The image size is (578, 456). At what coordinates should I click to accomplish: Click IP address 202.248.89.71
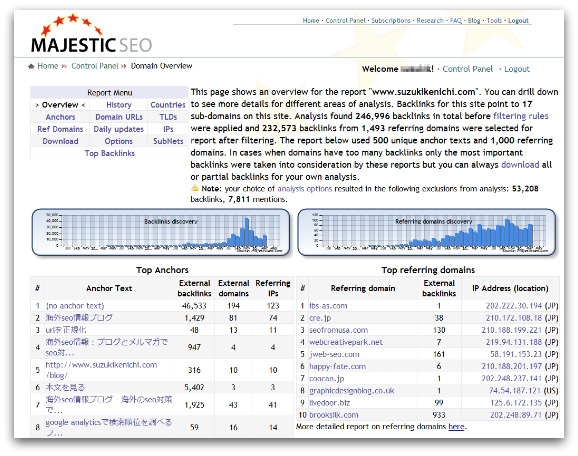pyautogui.click(x=516, y=415)
